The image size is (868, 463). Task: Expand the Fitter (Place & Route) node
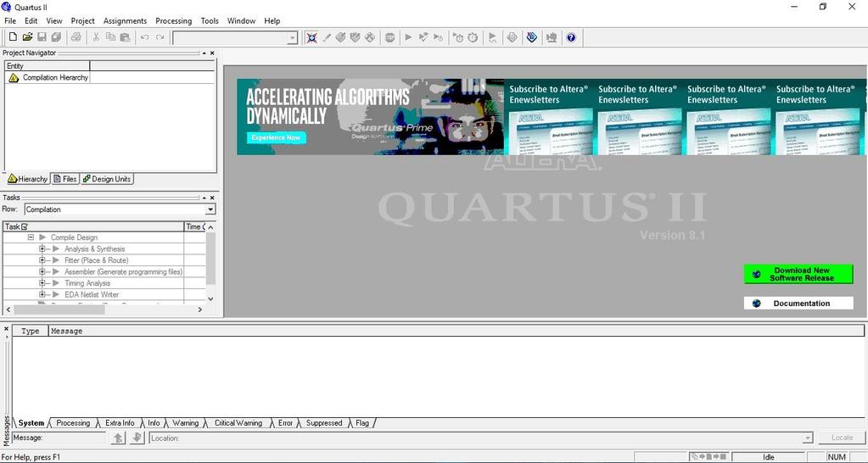point(42,260)
